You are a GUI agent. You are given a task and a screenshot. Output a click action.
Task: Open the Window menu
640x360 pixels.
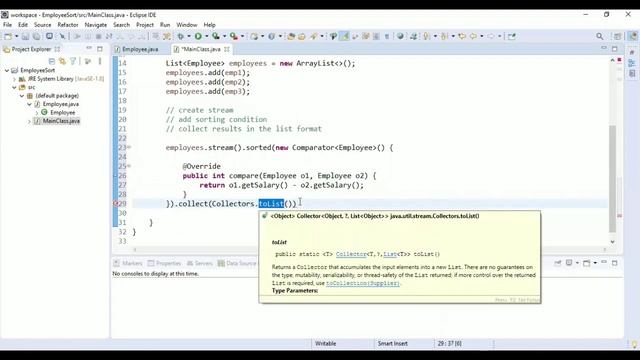187,25
